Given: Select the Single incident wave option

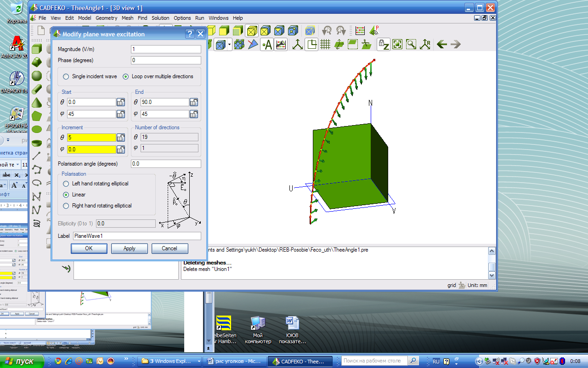Looking at the screenshot, I should coord(90,76).
